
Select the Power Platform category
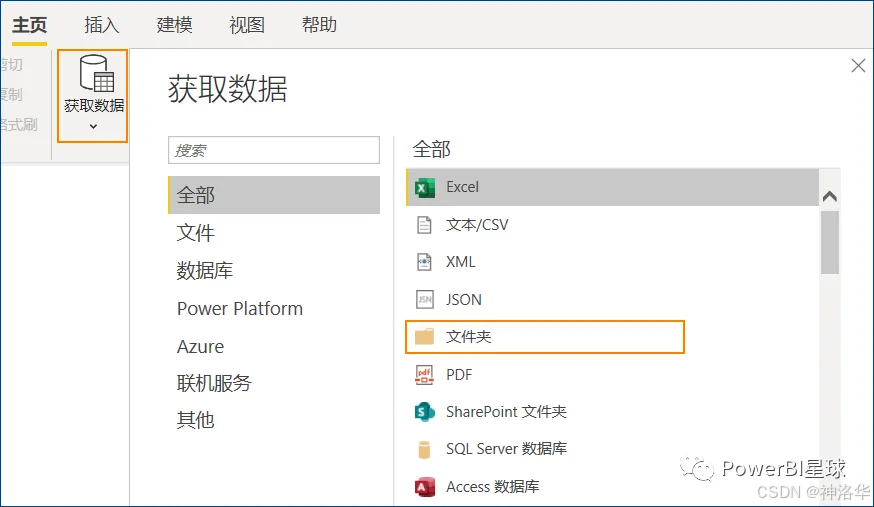click(x=240, y=309)
